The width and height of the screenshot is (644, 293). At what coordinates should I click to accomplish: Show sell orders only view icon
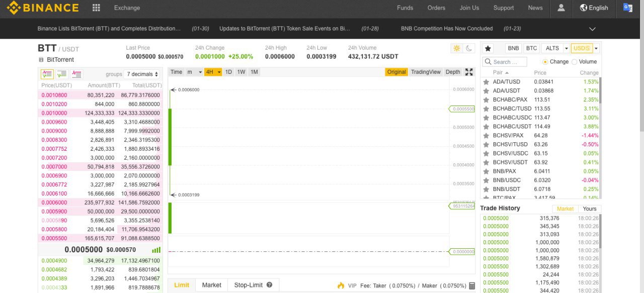click(x=76, y=74)
